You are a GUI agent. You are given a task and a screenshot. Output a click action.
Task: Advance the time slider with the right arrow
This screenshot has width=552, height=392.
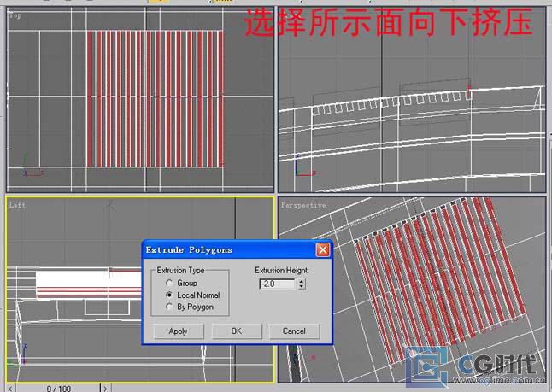105,389
